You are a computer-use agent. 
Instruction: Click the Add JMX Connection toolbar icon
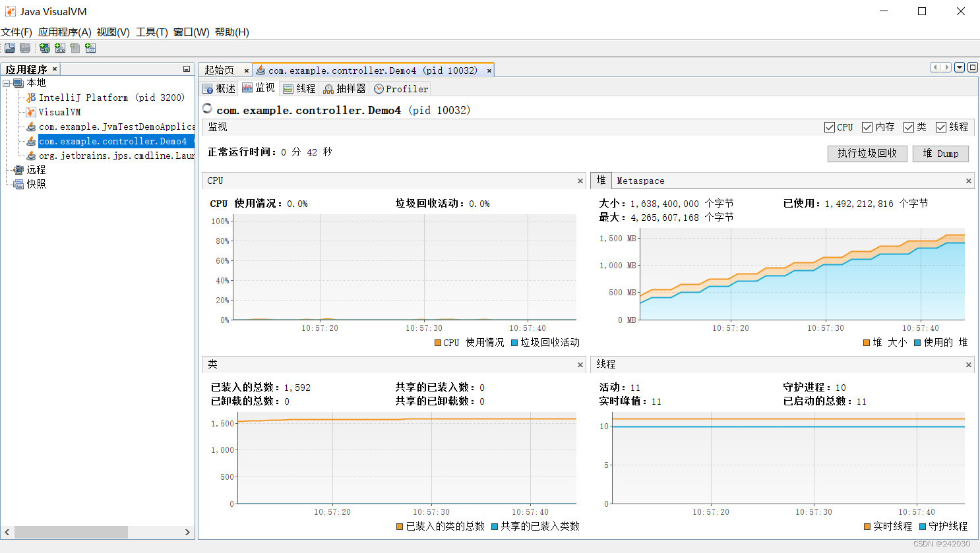[60, 48]
